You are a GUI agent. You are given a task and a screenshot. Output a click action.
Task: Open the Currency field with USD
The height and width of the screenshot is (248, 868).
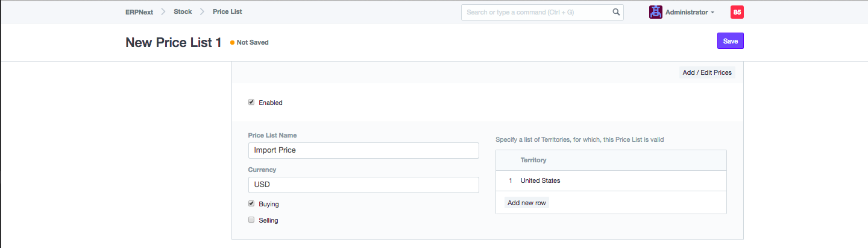coord(363,185)
